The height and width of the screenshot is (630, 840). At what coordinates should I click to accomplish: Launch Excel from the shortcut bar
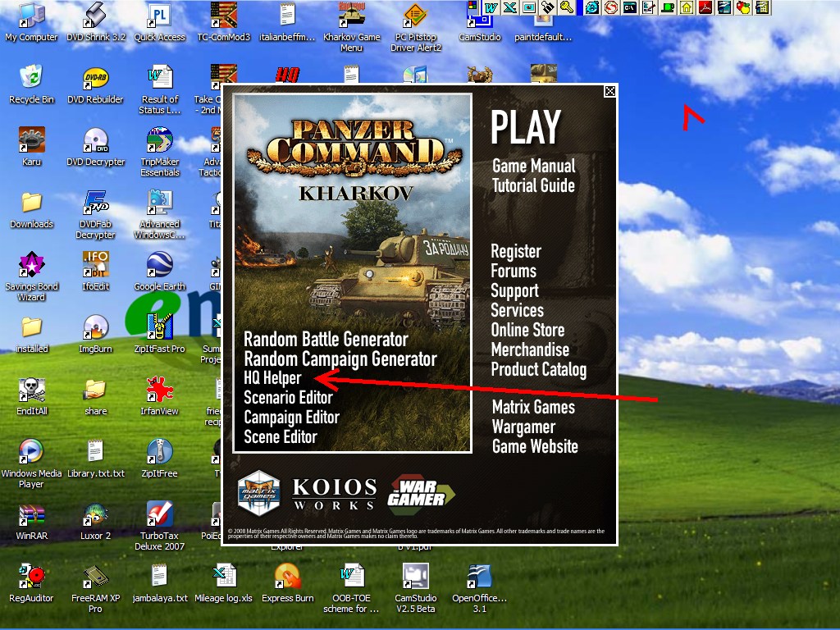[x=510, y=7]
